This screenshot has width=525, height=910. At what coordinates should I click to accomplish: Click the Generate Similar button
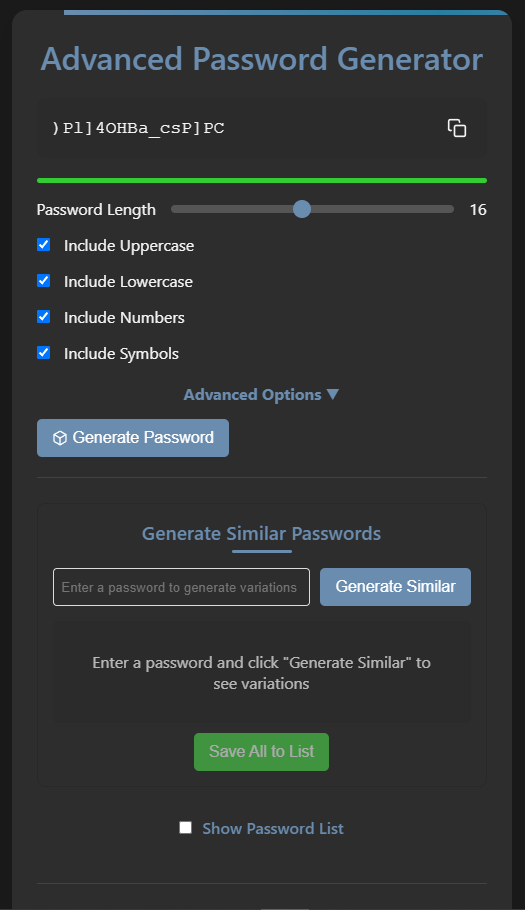(x=395, y=587)
